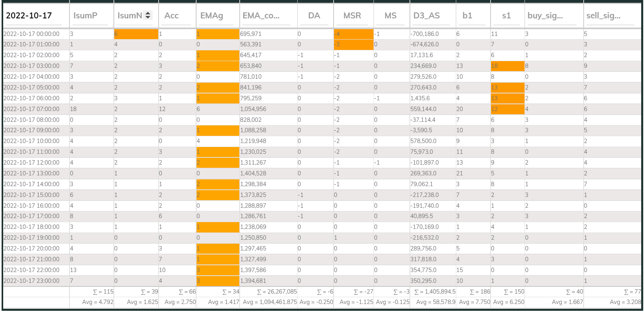Select the Acc column header
Image resolution: width=644 pixels, height=312 pixels.
[x=172, y=16]
